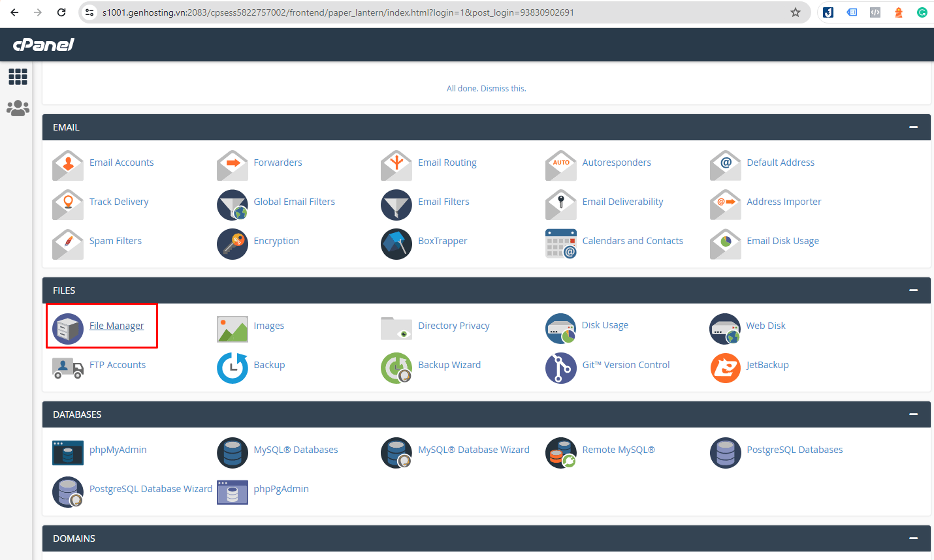This screenshot has width=934, height=560.
Task: Click the Home grid icon in sidebar
Action: [x=18, y=77]
